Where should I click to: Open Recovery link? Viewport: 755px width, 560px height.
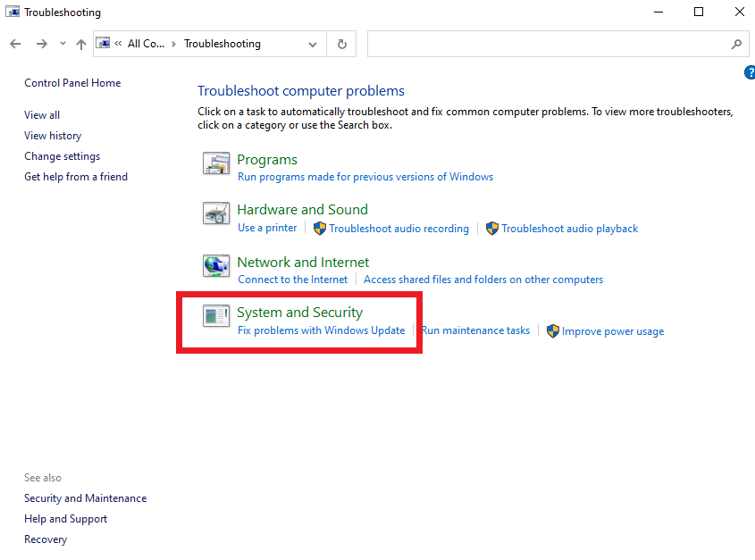(x=46, y=539)
